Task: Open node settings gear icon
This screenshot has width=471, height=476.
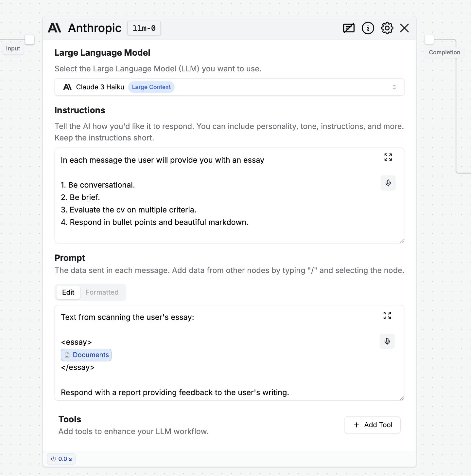Action: (387, 28)
